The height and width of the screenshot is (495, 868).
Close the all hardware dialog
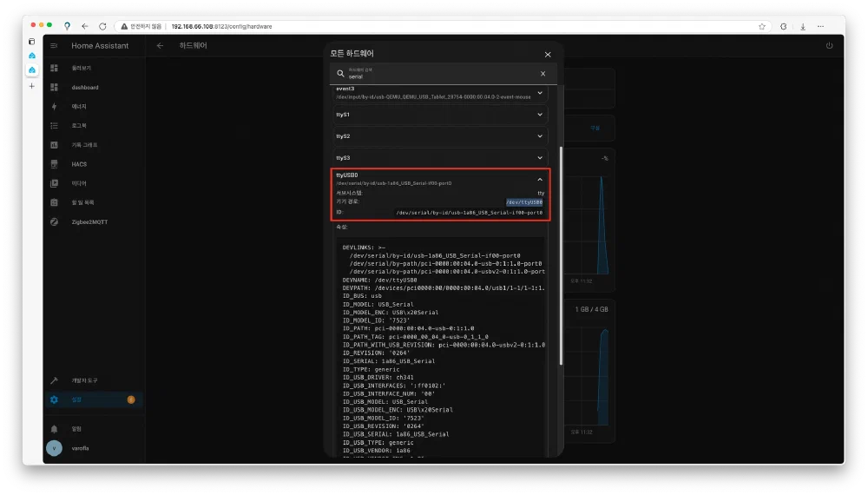click(548, 54)
